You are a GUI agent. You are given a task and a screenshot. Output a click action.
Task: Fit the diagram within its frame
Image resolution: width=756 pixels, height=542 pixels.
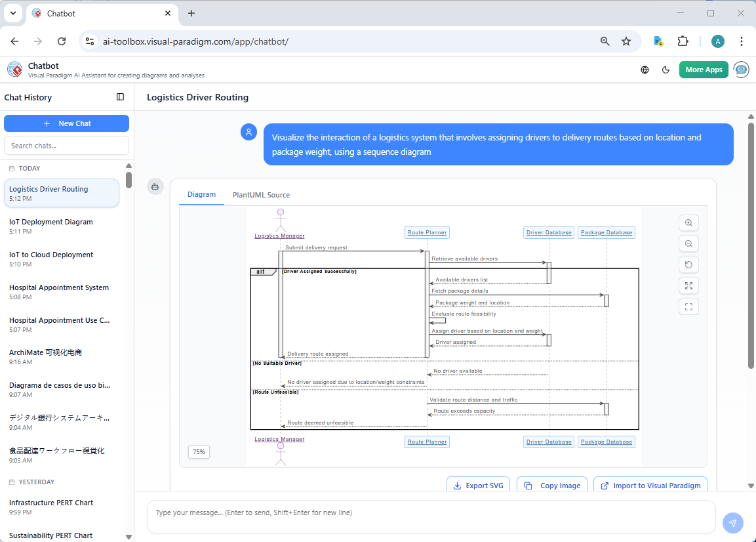click(688, 306)
